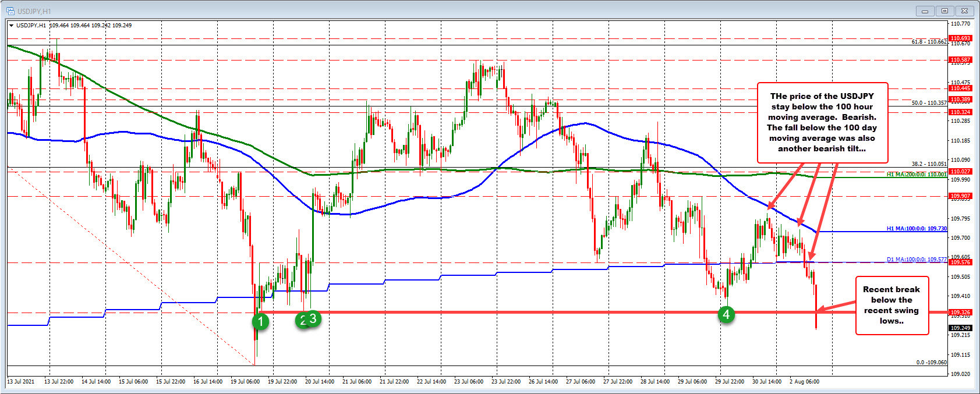Click the 110.285 price scale value
The image size is (980, 394).
coord(960,121)
